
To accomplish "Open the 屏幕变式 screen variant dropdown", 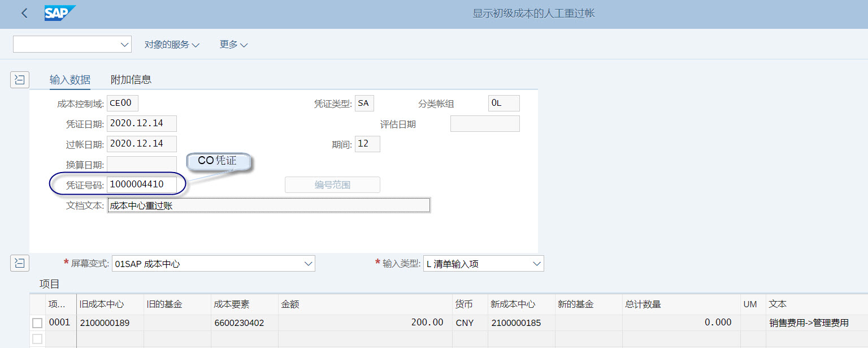I will [x=308, y=263].
